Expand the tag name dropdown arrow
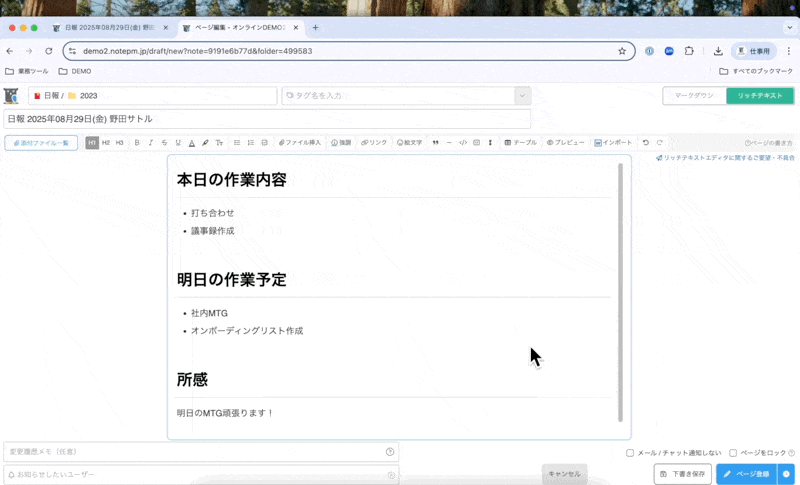The width and height of the screenshot is (800, 485). pyautogui.click(x=522, y=96)
